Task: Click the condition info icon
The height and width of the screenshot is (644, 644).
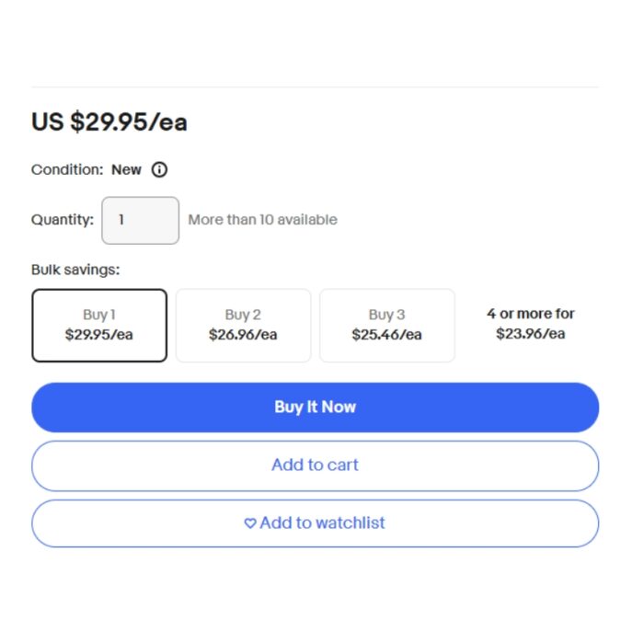Action: click(x=160, y=170)
